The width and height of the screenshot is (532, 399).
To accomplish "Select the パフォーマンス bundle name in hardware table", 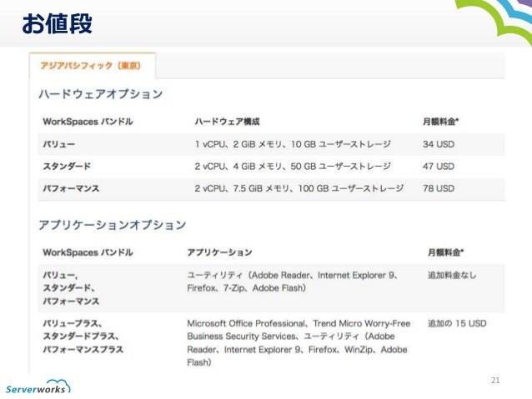I will [71, 188].
